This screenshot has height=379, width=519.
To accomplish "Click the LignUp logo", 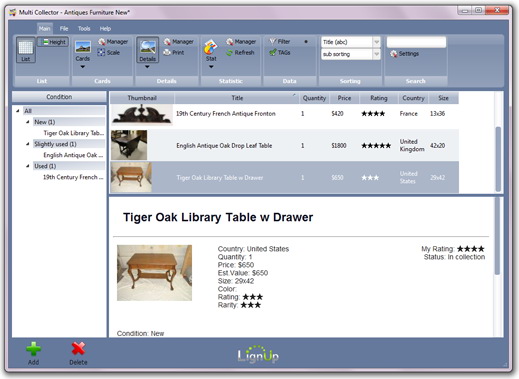I will point(258,354).
